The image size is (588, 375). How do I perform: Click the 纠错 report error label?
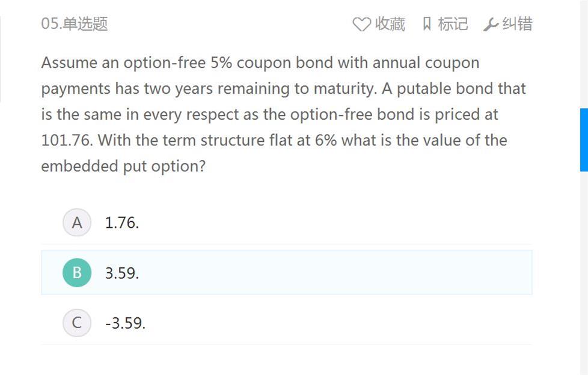pos(518,24)
